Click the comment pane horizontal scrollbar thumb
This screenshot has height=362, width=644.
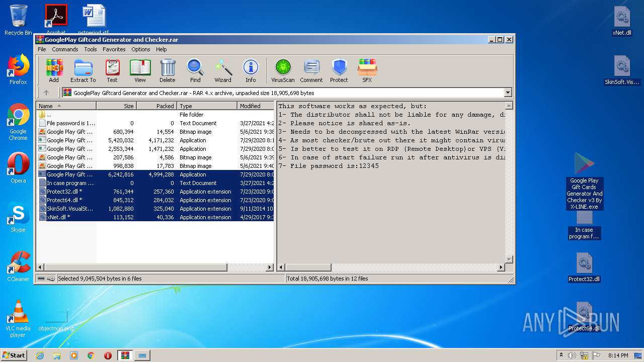pos(308,267)
